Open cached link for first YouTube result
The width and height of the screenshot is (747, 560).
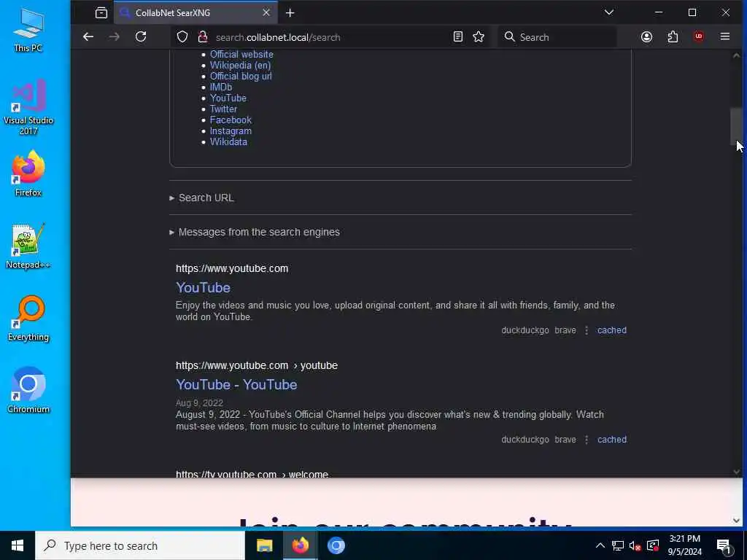point(612,330)
